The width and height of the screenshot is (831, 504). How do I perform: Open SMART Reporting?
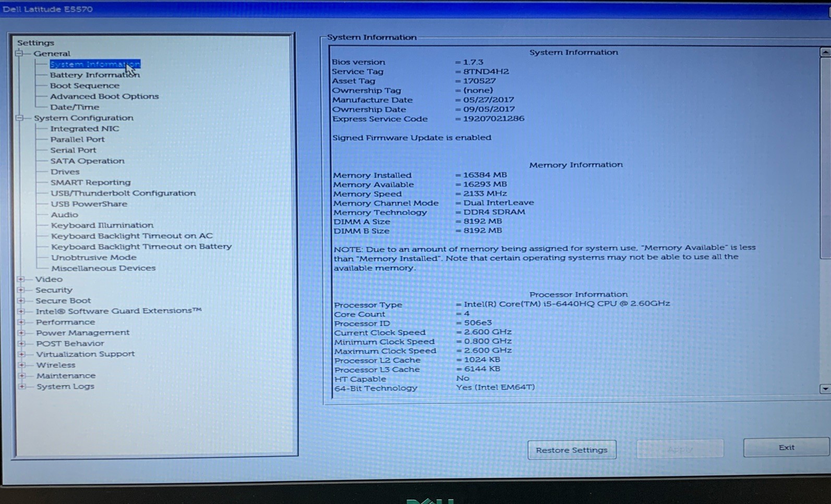point(90,182)
